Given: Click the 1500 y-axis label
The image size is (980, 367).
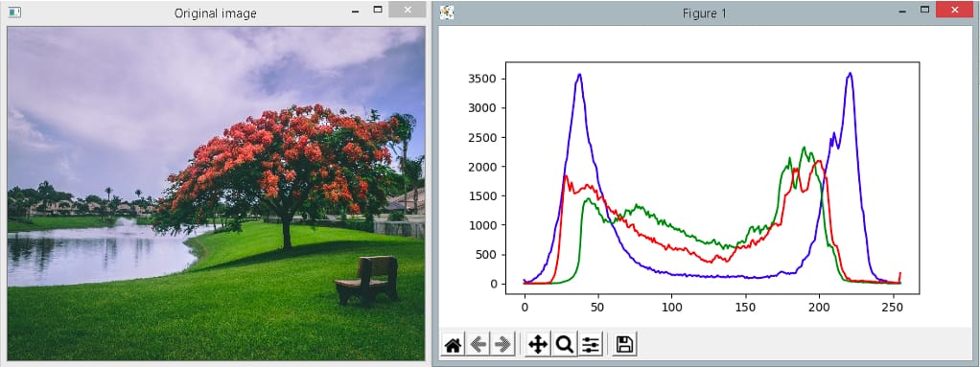Looking at the screenshot, I should tap(482, 196).
